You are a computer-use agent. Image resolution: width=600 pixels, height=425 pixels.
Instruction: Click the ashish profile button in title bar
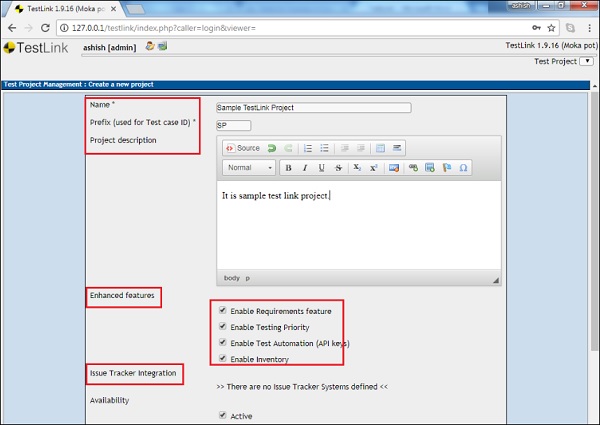pyautogui.click(x=521, y=5)
